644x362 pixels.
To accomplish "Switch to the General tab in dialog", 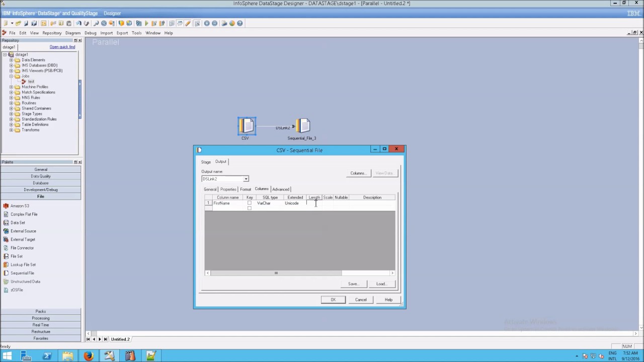I will [210, 190].
